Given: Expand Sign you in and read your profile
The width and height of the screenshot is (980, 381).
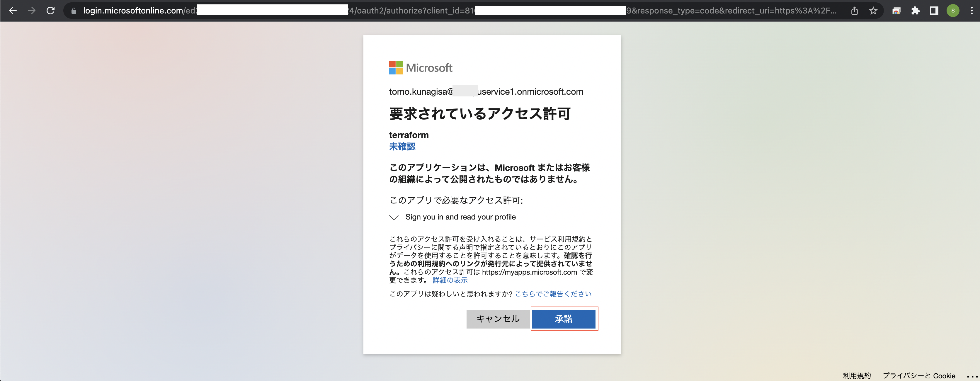Looking at the screenshot, I should tap(394, 217).
